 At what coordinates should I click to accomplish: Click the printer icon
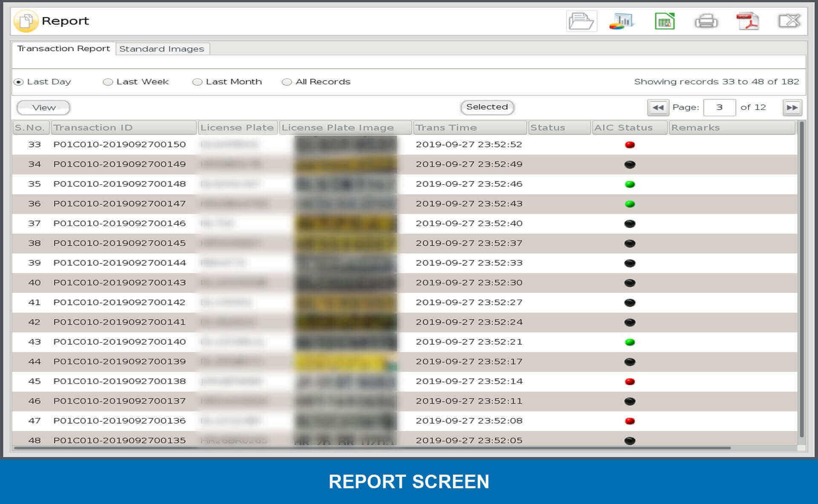tap(706, 21)
